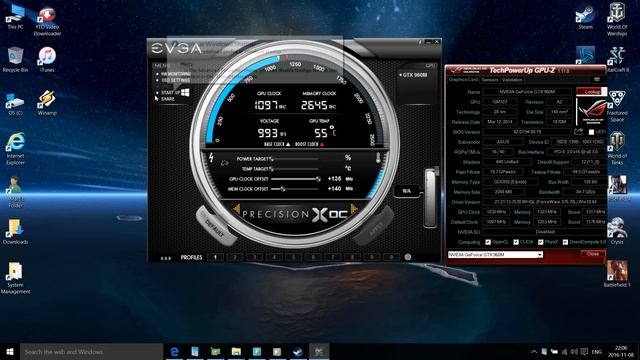Image resolution: width=640 pixels, height=360 pixels.
Task: Launch Steam from desktop icon
Action: [x=585, y=18]
